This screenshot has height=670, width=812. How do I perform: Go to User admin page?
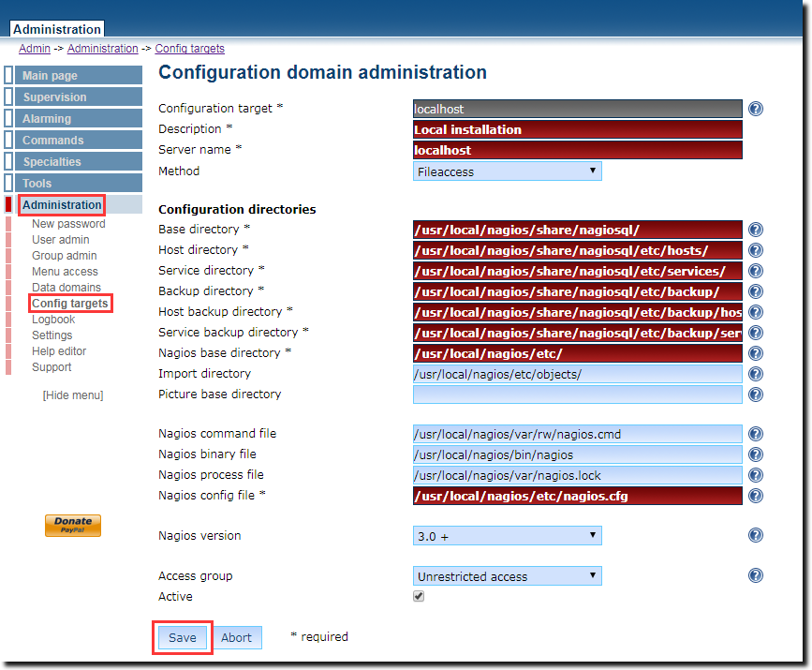click(61, 240)
